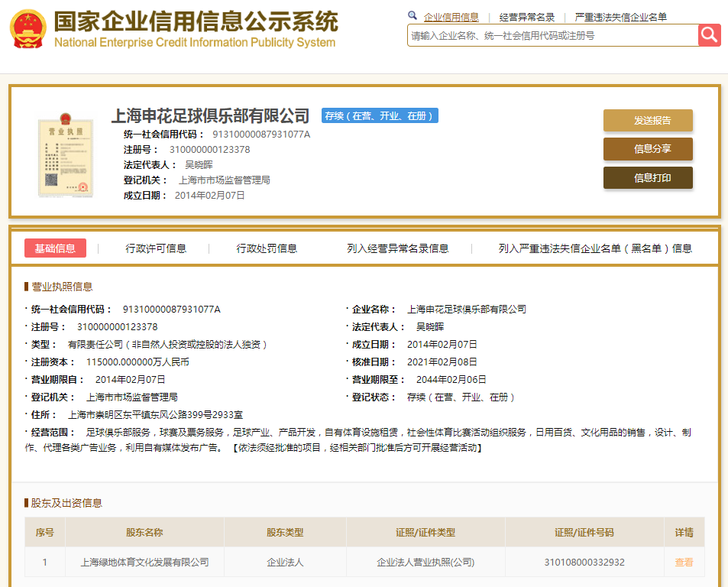
Task: Select the 严重违法失信企业名单 search category
Action: (x=621, y=17)
